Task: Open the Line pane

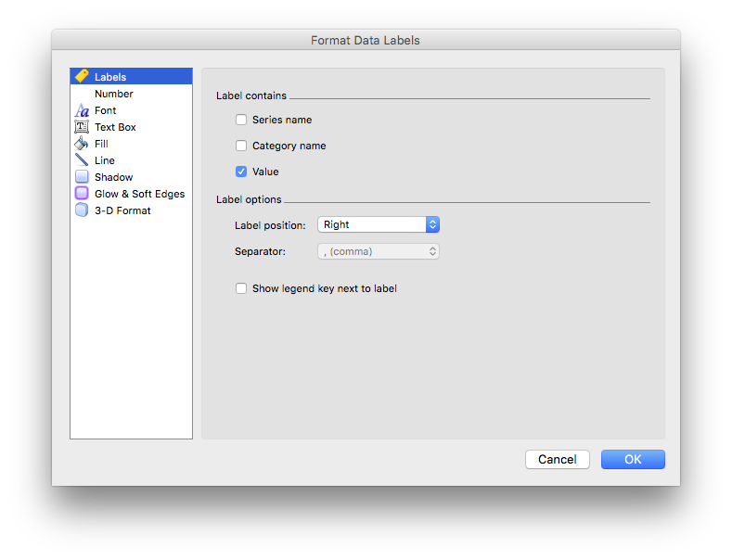Action: 131,160
